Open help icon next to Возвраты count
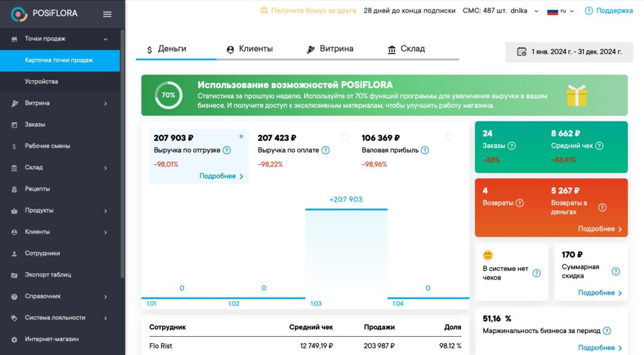The height and width of the screenshot is (355, 644). click(519, 203)
